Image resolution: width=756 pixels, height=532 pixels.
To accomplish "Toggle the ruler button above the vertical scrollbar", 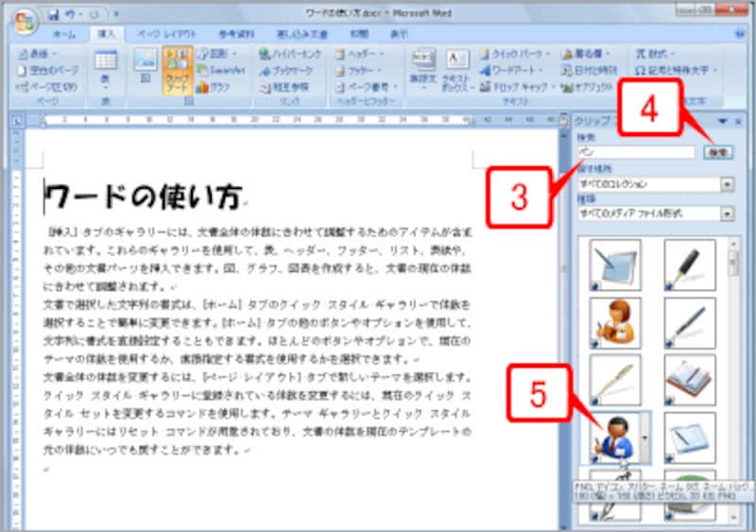I will [562, 122].
